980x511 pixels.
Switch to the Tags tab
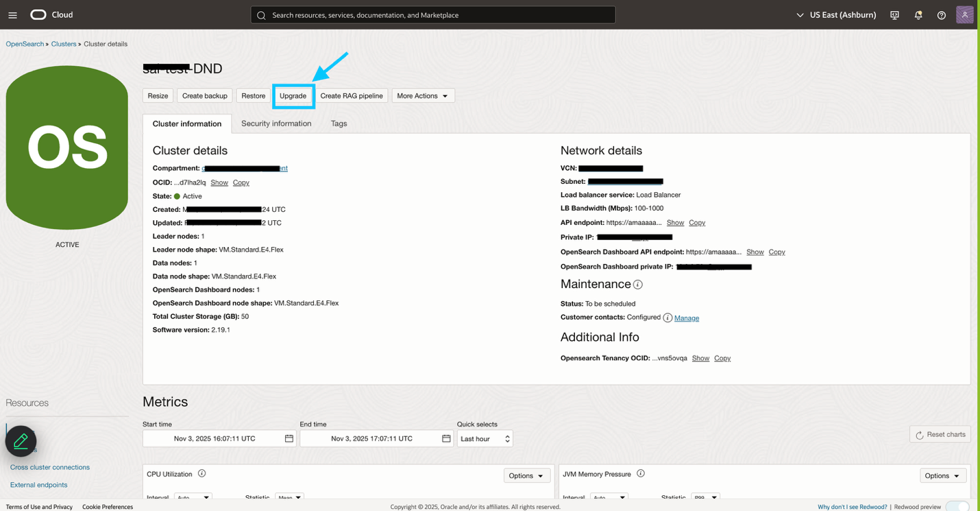pyautogui.click(x=339, y=123)
